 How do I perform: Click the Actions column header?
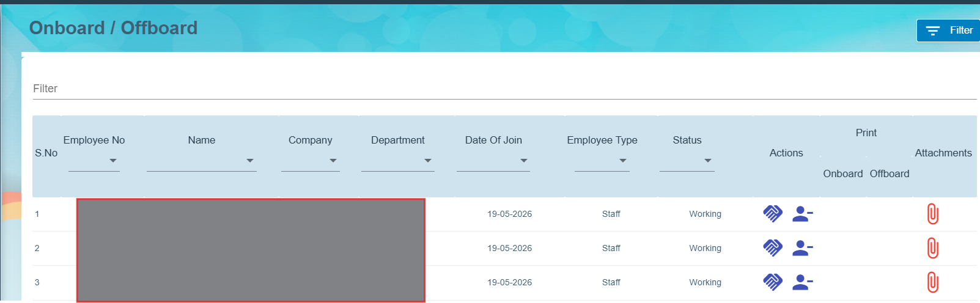click(x=786, y=153)
